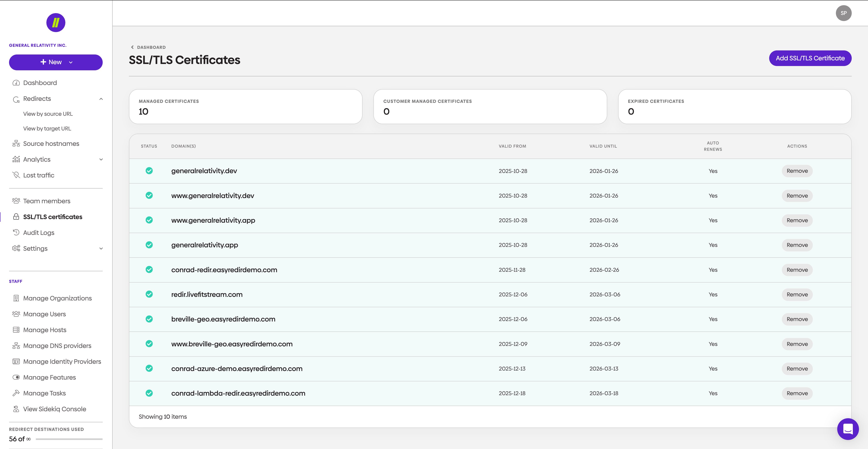The width and height of the screenshot is (868, 449).
Task: Click the Source hostnames network icon
Action: point(16,144)
